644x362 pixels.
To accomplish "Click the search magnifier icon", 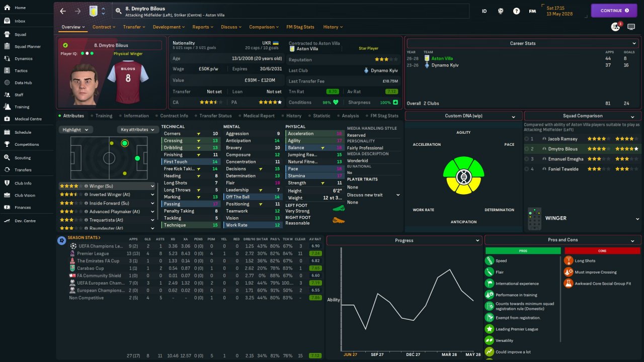I will coord(118,11).
